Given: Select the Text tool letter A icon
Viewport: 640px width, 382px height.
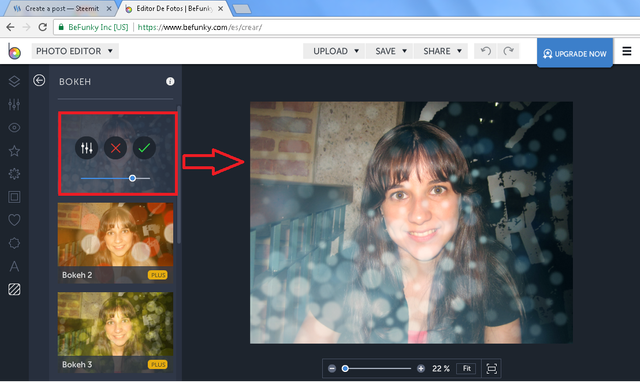Looking at the screenshot, I should (x=14, y=267).
